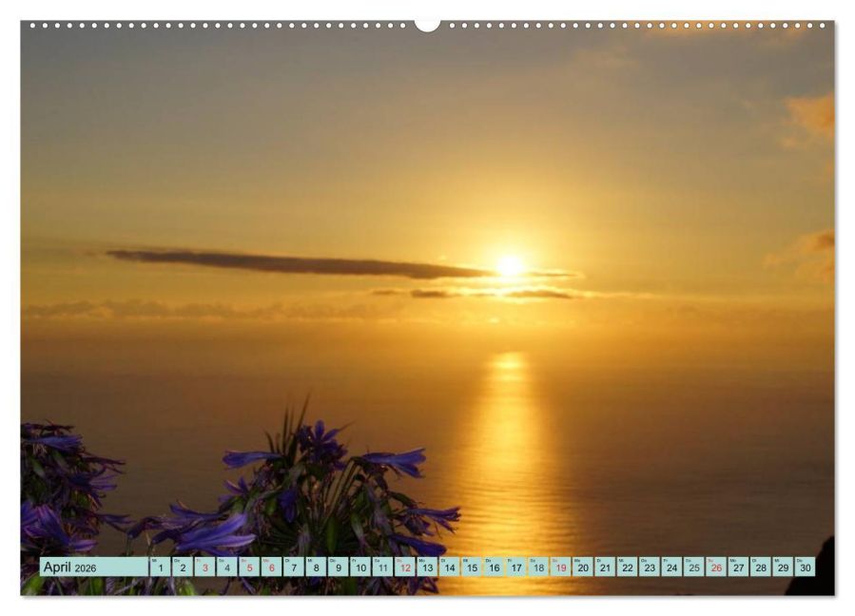Click the bright sun in the photo
The image size is (855, 616).
pos(510,265)
